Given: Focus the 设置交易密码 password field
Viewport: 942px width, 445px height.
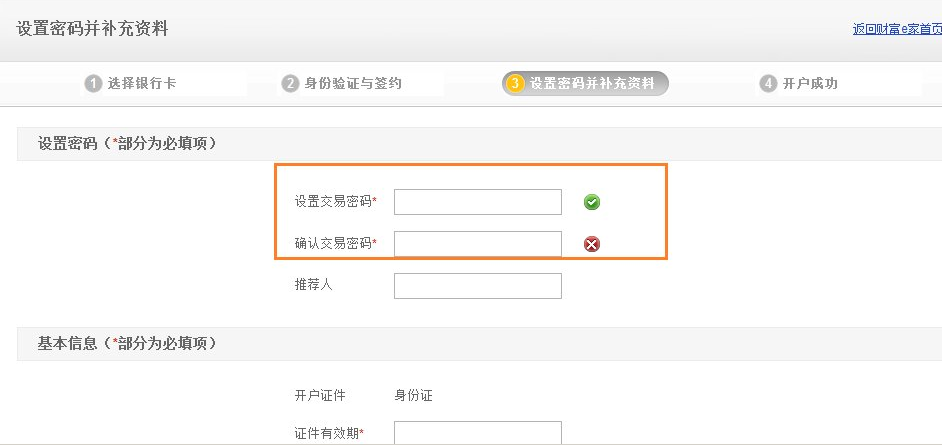Looking at the screenshot, I should pos(477,202).
